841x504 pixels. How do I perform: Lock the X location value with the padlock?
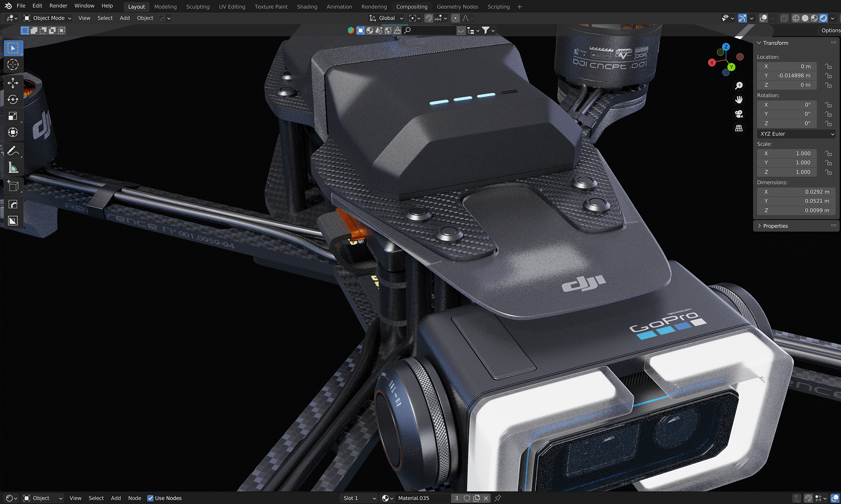pyautogui.click(x=828, y=66)
